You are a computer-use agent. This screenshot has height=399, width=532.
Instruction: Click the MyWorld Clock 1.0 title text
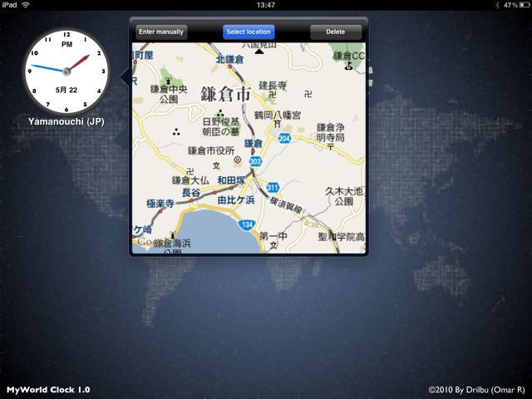48,390
